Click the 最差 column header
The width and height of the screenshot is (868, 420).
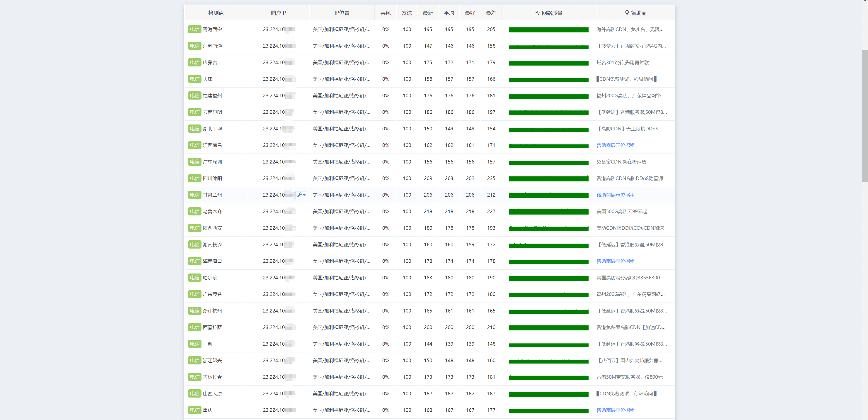491,13
